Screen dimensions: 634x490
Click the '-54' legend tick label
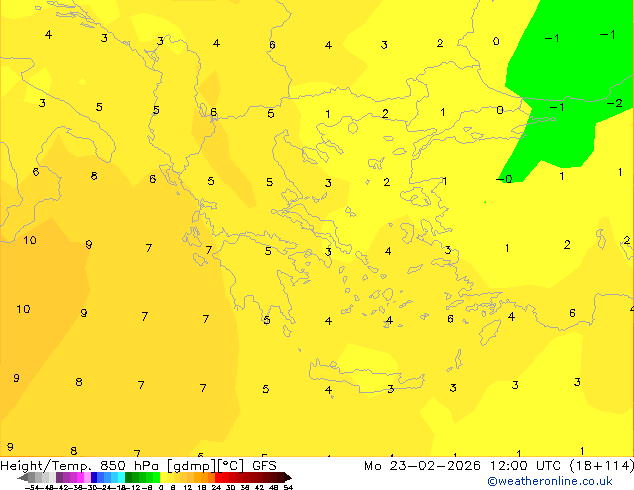point(32,487)
